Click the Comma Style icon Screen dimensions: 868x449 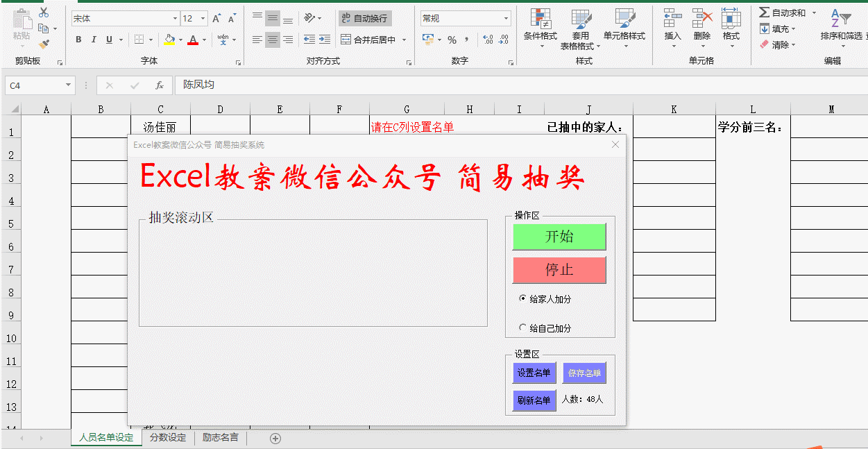467,40
